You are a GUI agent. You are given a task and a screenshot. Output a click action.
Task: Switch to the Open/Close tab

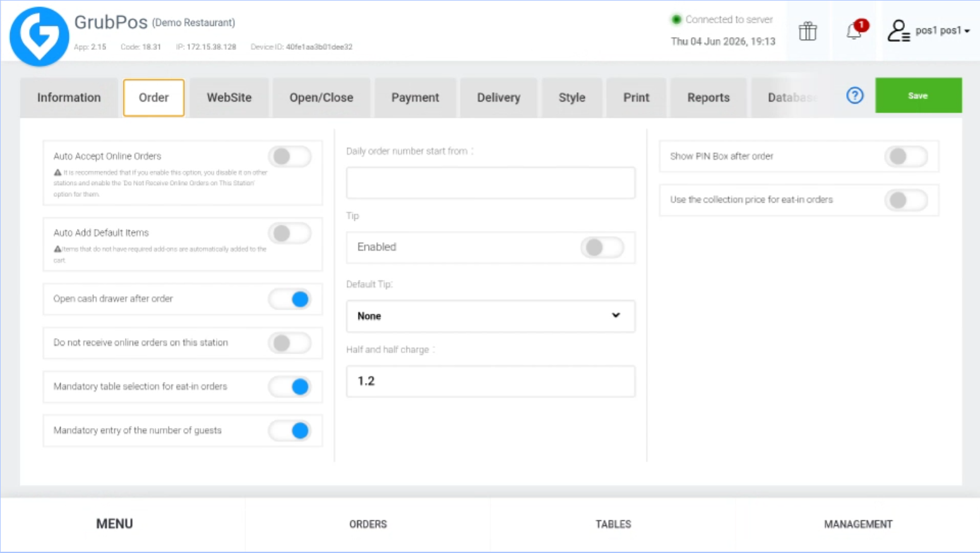(321, 98)
